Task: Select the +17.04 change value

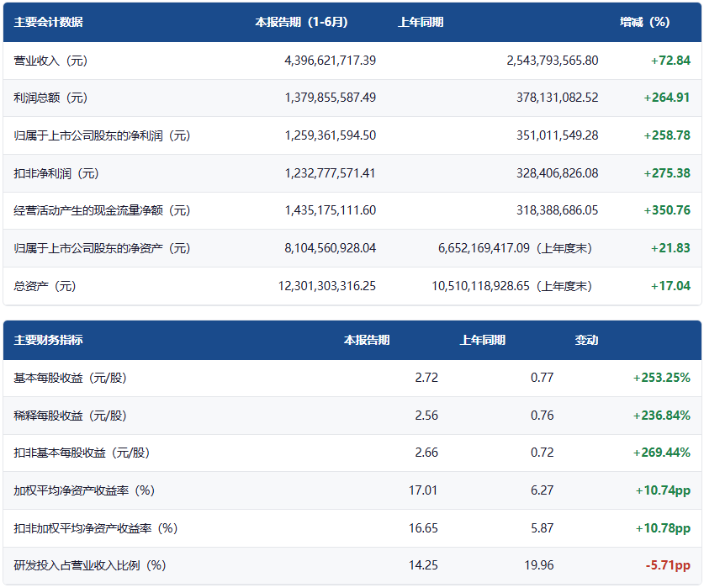Action: [670, 286]
